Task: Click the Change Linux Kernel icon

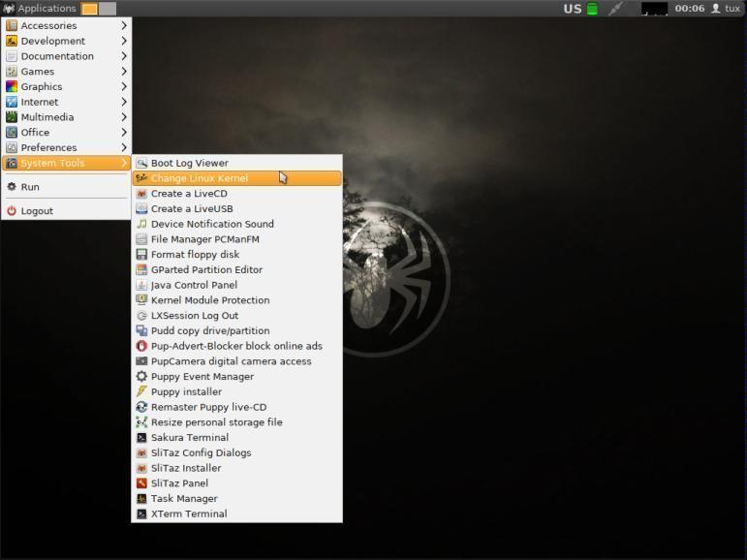Action: pyautogui.click(x=141, y=178)
